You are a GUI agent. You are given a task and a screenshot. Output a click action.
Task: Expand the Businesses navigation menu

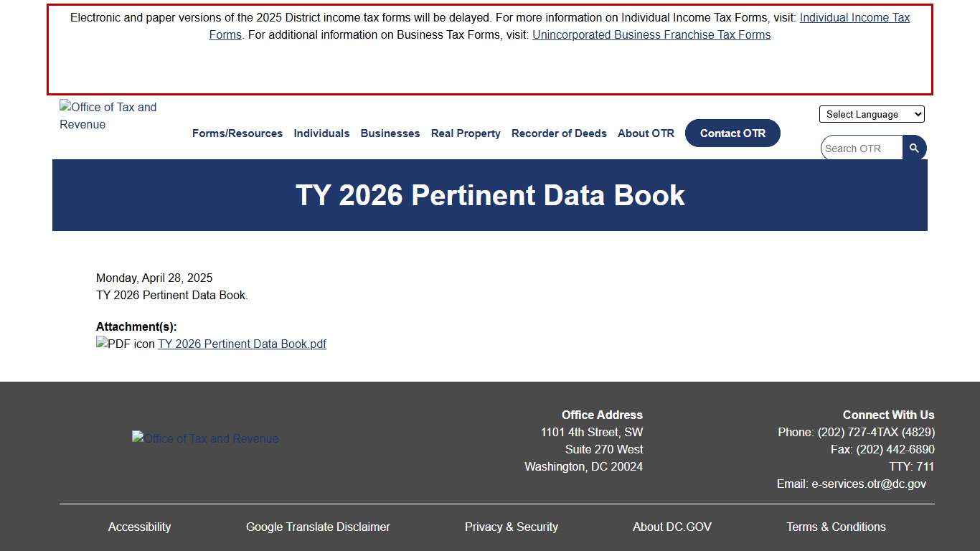click(x=390, y=133)
